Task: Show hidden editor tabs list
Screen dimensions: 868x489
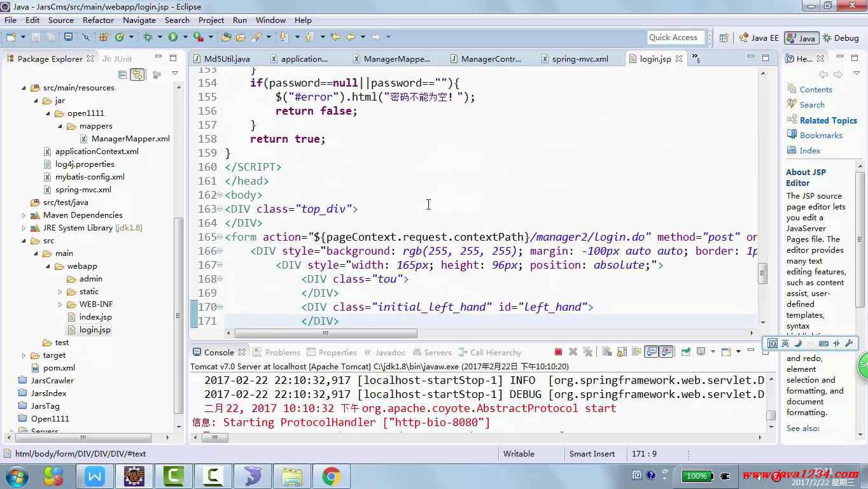Action: (696, 59)
